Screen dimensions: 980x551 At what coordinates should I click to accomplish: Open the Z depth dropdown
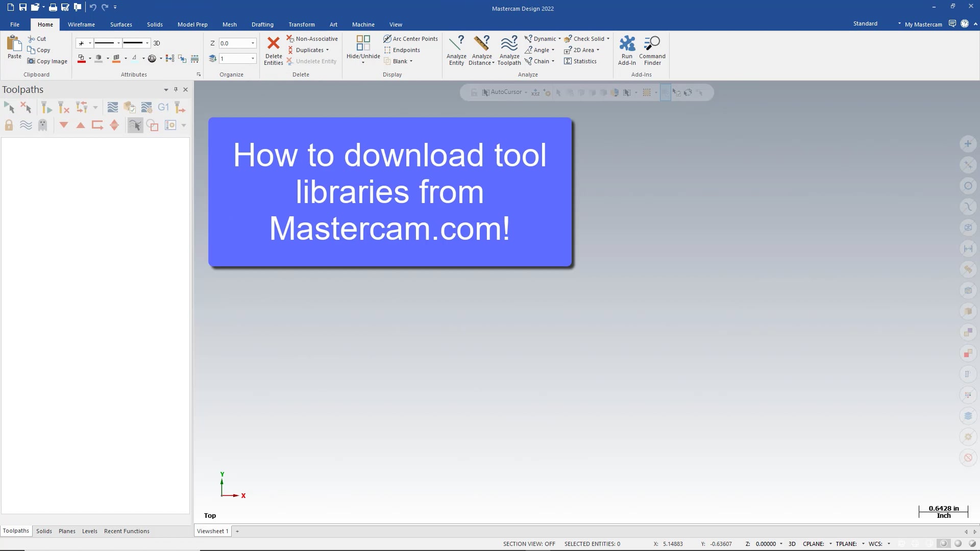point(253,43)
